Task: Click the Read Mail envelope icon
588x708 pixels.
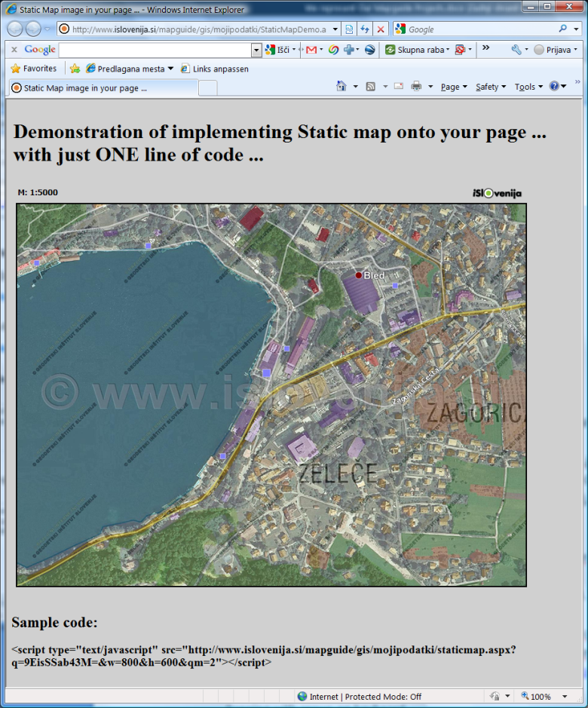Action: click(399, 86)
